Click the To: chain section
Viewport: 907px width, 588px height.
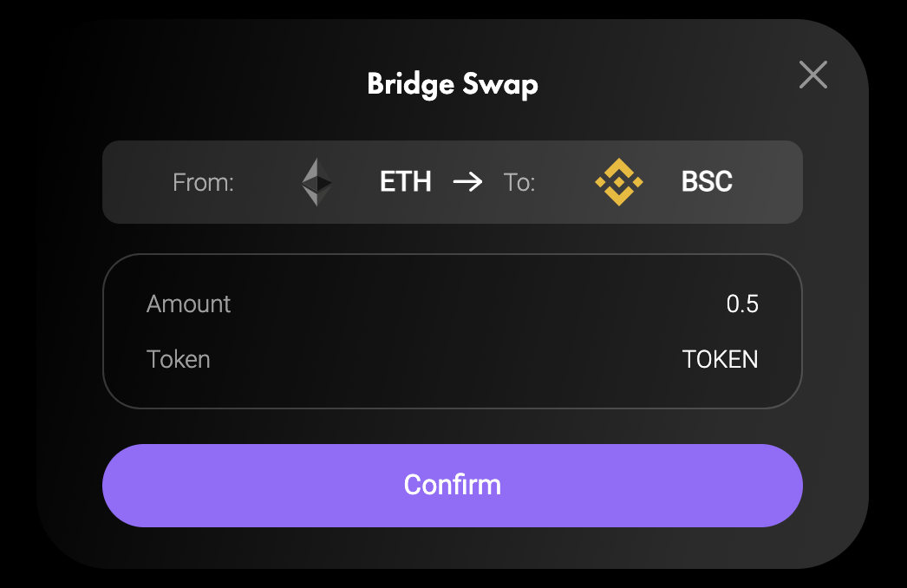(x=520, y=182)
